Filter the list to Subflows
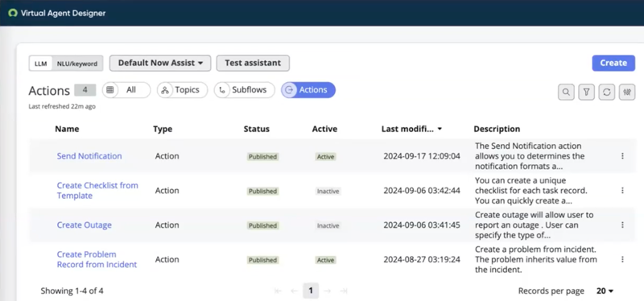 [245, 90]
